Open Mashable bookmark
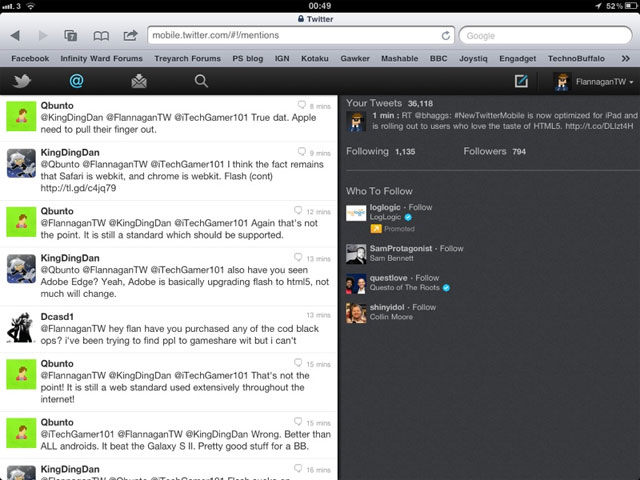640x480 pixels. (x=400, y=58)
